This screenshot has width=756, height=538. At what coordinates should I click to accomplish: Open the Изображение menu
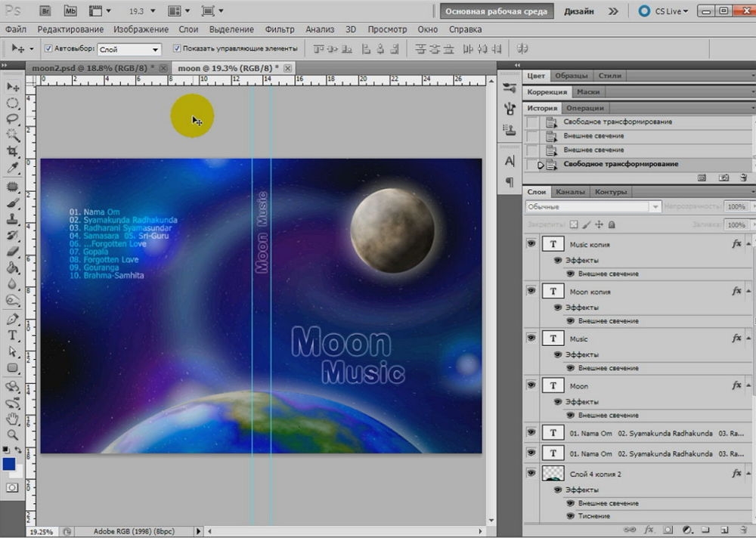point(141,29)
